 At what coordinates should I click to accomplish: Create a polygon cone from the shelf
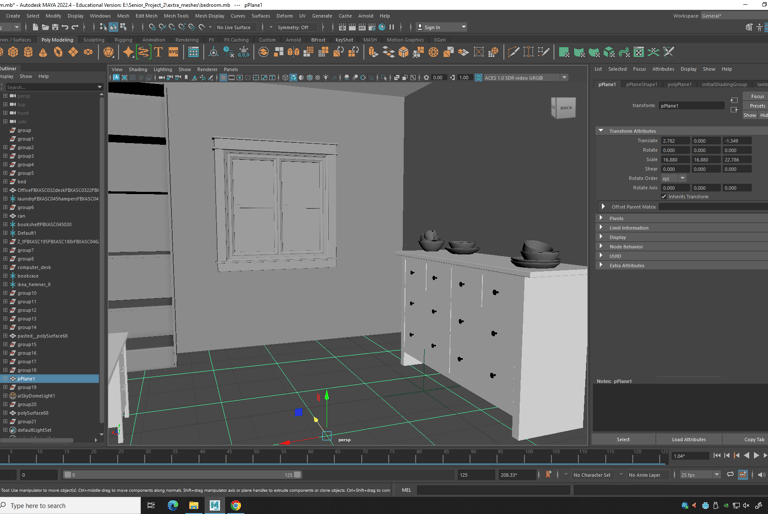point(43,52)
